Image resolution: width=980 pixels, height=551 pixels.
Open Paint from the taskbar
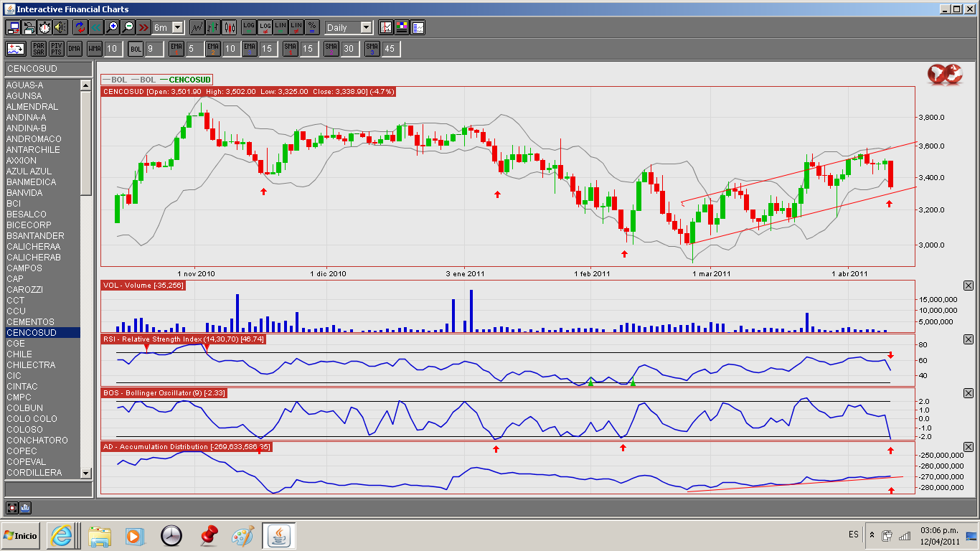pyautogui.click(x=243, y=535)
